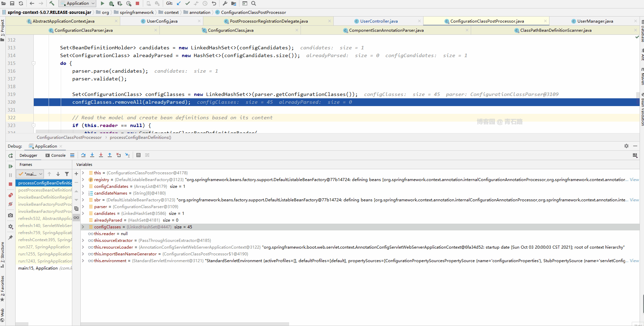Click Drop Frame debugger icon
Image resolution: width=644 pixels, height=326 pixels.
tap(119, 155)
